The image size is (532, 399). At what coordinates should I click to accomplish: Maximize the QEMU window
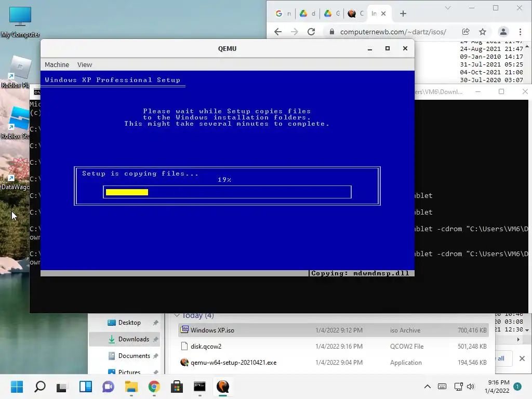[388, 48]
